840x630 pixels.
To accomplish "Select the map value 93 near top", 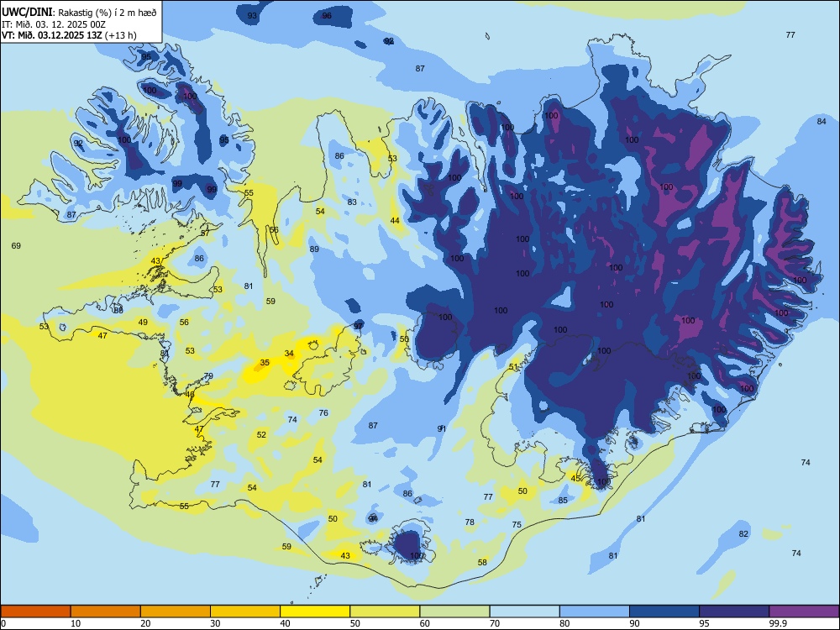I will [252, 16].
